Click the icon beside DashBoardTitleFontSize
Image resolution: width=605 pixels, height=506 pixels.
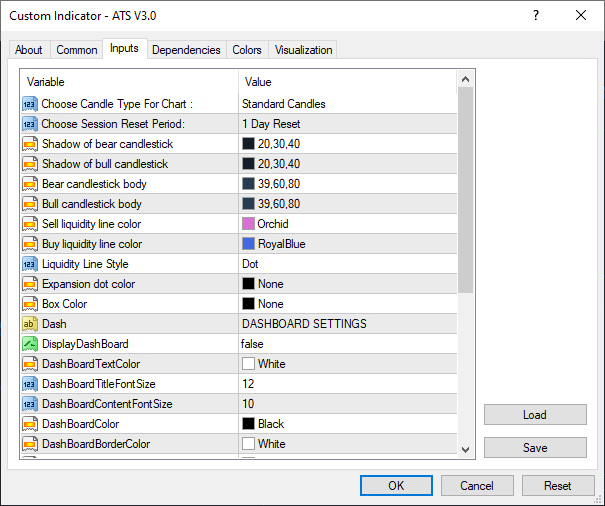click(x=29, y=384)
